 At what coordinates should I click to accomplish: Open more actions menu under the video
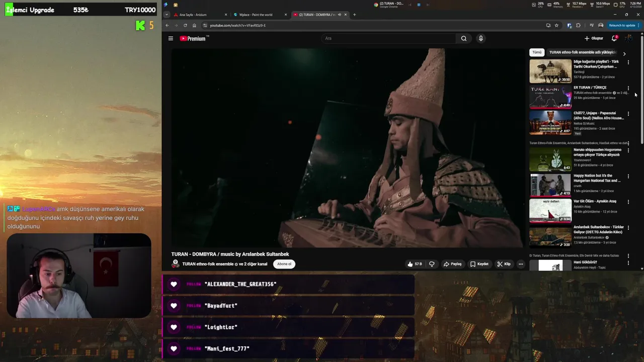521,264
